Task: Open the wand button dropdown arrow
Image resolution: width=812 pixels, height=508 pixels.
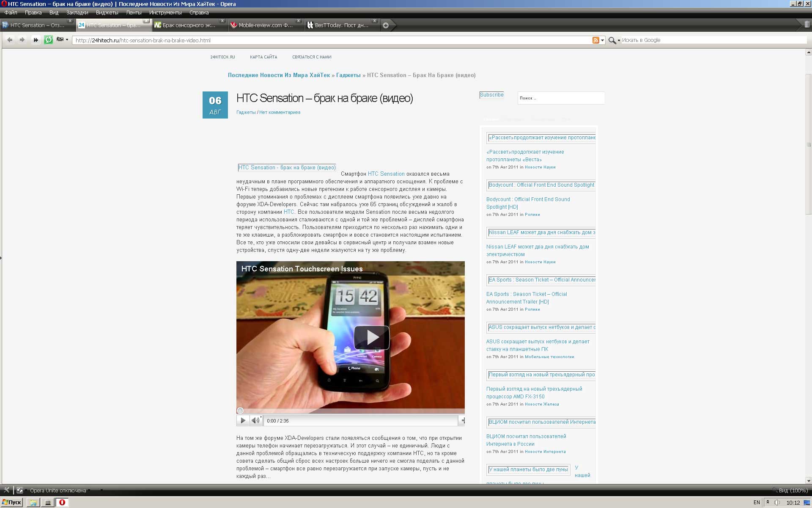Action: (67, 40)
